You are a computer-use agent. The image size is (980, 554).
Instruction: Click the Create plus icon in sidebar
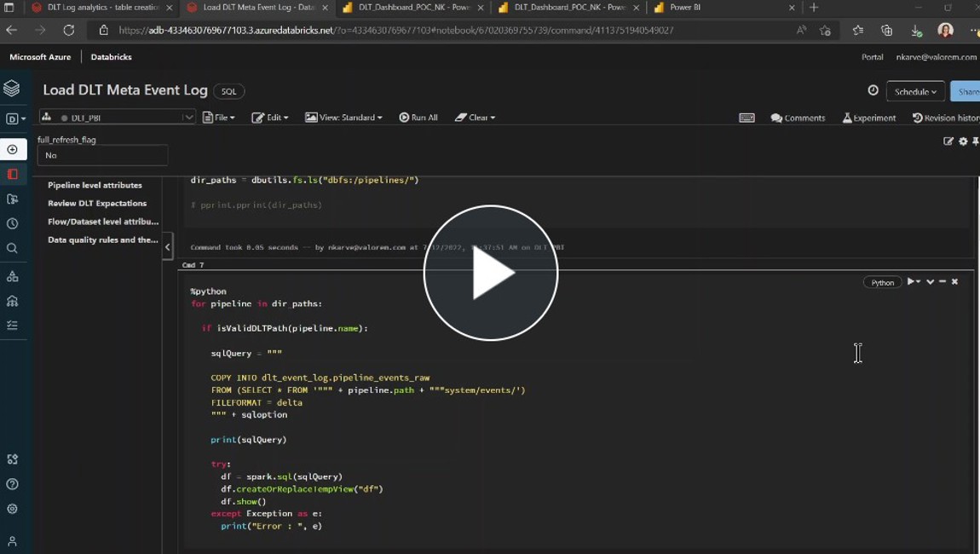[12, 150]
